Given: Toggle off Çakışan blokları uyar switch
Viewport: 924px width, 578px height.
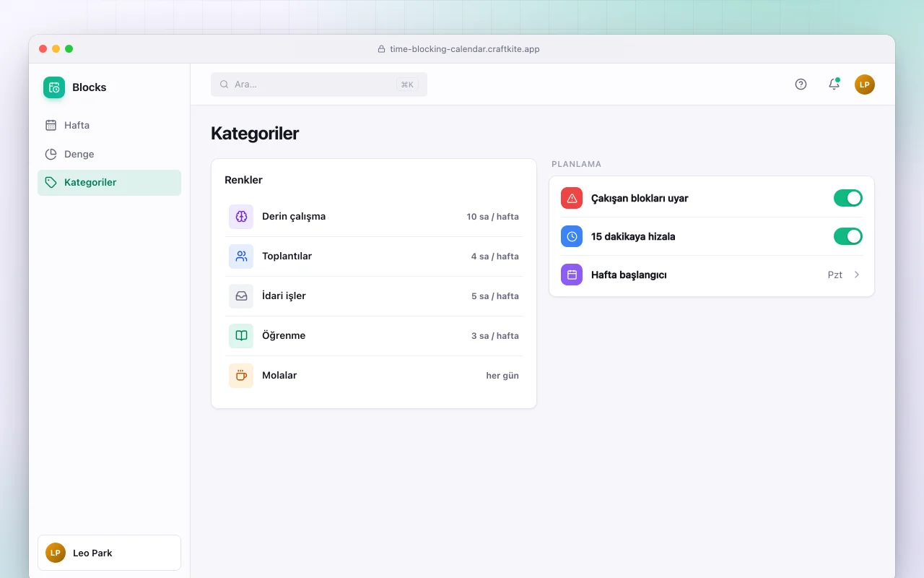Looking at the screenshot, I should pyautogui.click(x=848, y=198).
